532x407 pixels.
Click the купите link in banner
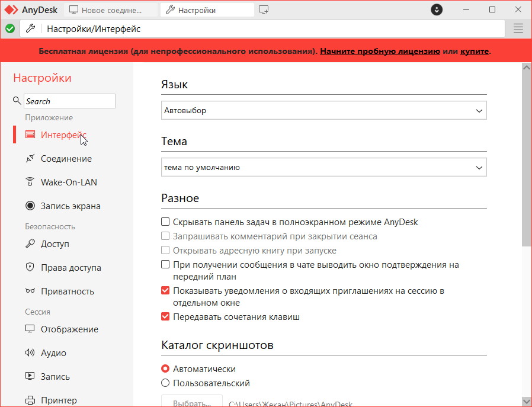[475, 51]
